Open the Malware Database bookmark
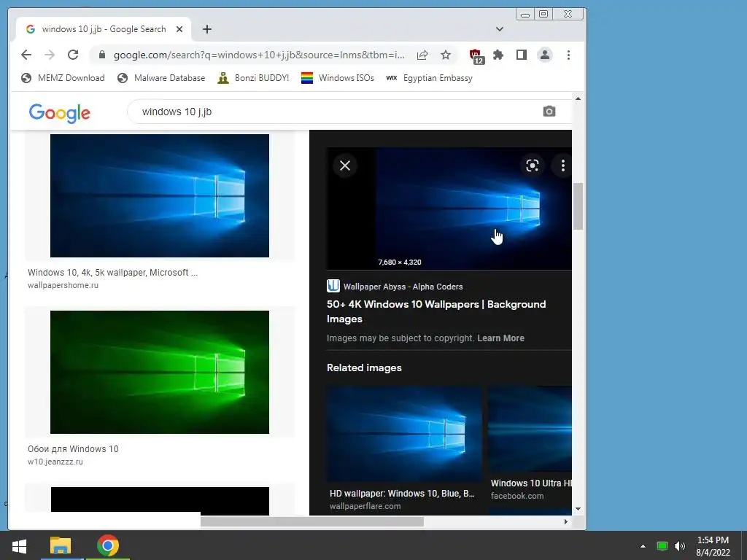Image resolution: width=747 pixels, height=560 pixels. click(x=161, y=78)
